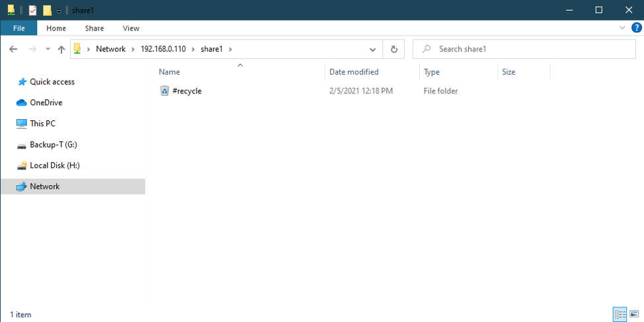Click the back navigation arrow

[13, 50]
